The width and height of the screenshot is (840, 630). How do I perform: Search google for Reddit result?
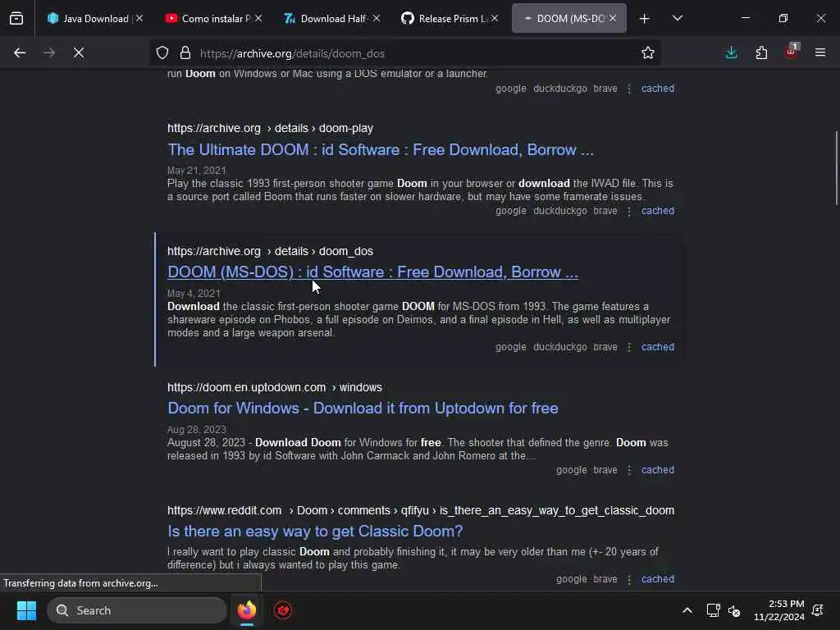pos(572,579)
